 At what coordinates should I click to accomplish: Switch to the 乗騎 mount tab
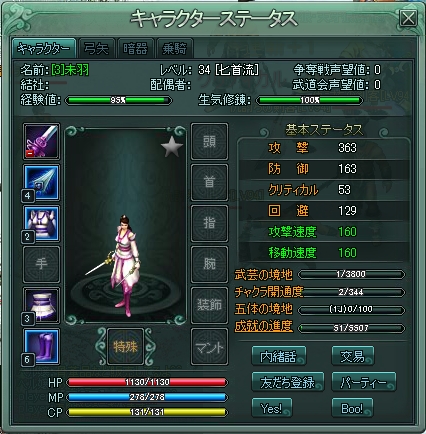174,49
